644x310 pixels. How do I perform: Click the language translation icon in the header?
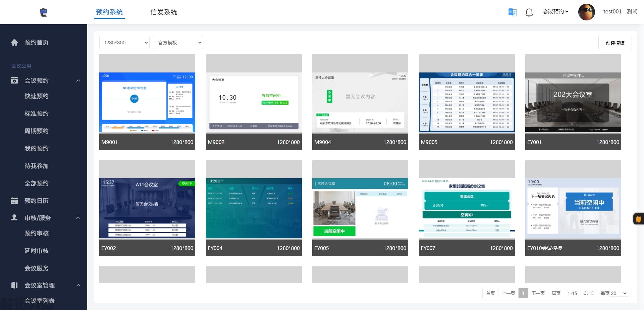[512, 12]
